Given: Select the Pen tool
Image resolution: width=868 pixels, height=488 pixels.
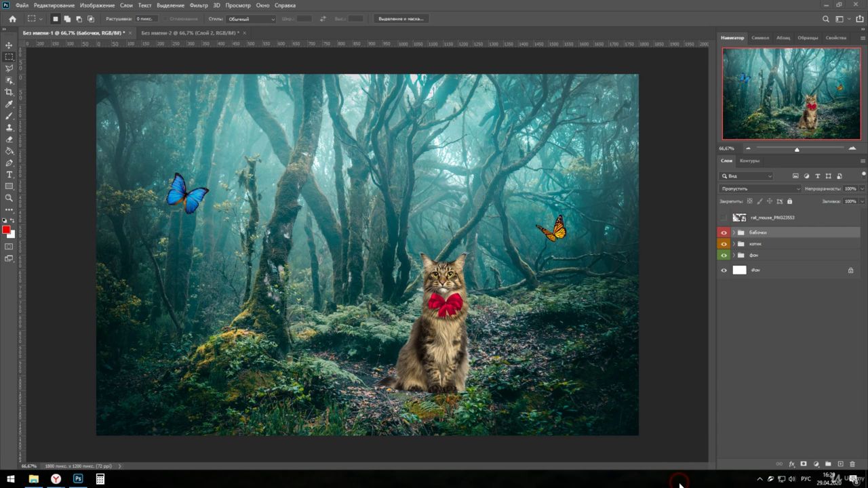Looking at the screenshot, I should [x=9, y=163].
